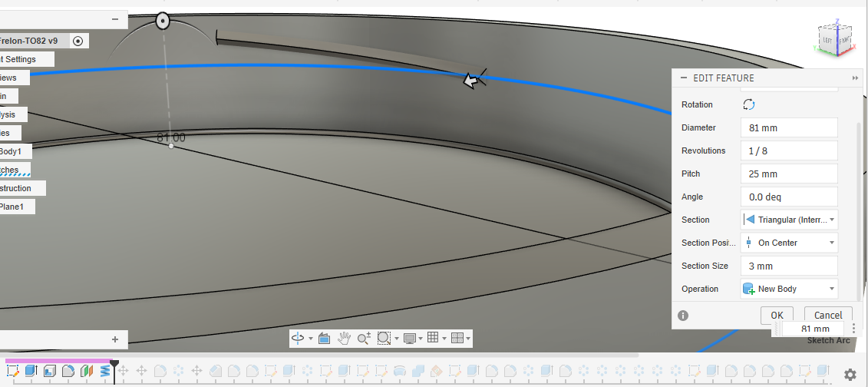Cancel the Edit Feature dialog
Viewport: 868px width, 387px height.
tap(828, 315)
